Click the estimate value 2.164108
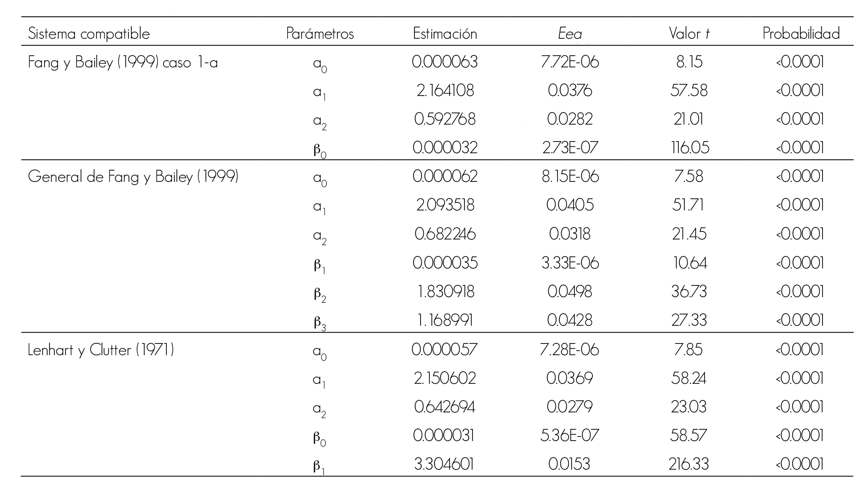The width and height of the screenshot is (868, 497). click(445, 90)
